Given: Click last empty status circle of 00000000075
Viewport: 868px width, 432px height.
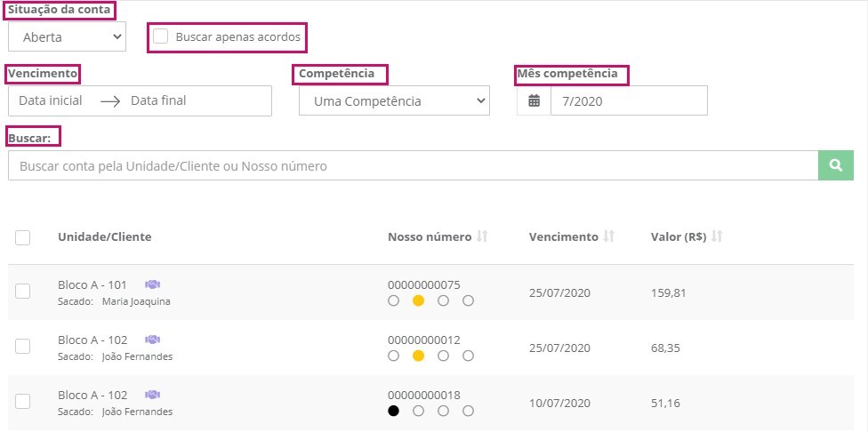Looking at the screenshot, I should [x=469, y=301].
